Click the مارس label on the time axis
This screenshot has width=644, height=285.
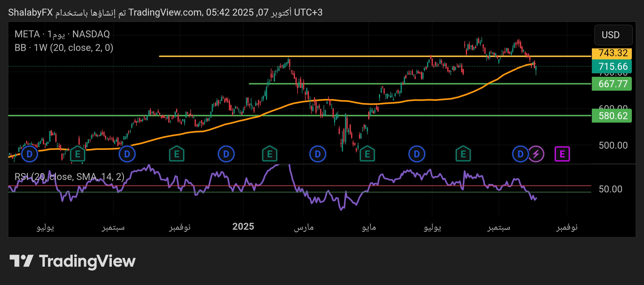click(304, 227)
